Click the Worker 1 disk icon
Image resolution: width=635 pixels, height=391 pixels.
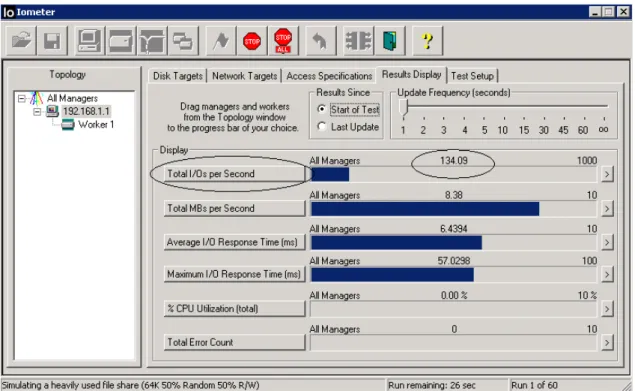tap(68, 124)
